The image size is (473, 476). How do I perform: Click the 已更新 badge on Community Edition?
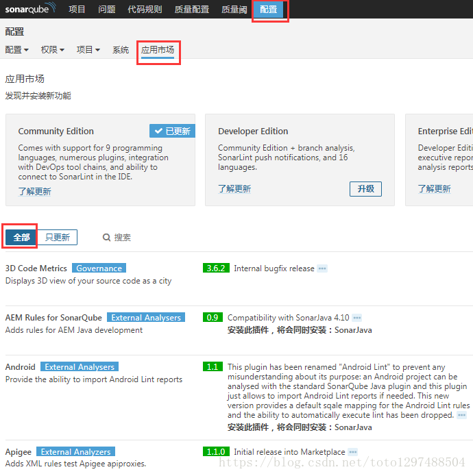click(172, 131)
